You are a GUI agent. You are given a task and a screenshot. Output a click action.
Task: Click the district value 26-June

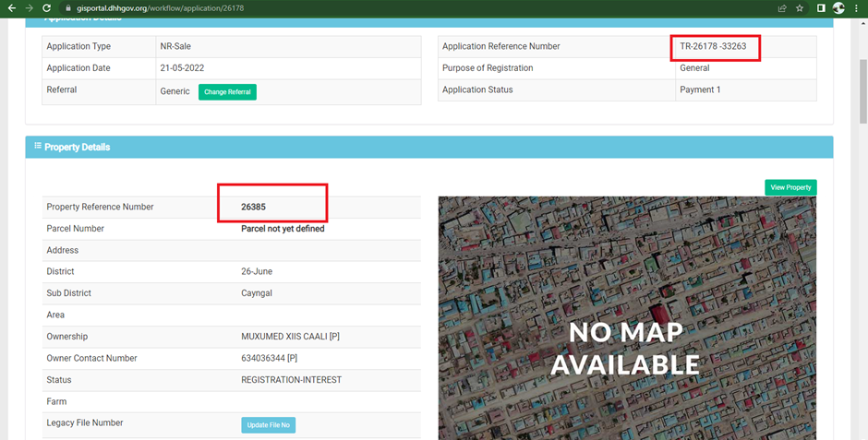click(x=257, y=271)
